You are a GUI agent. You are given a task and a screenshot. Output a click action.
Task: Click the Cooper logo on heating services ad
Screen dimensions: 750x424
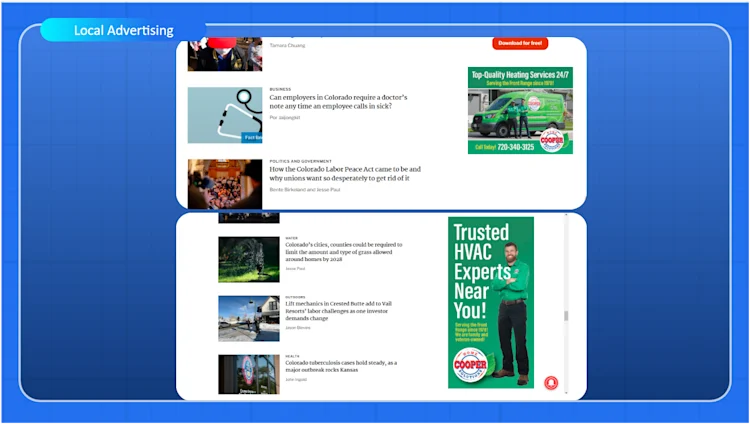pyautogui.click(x=553, y=139)
